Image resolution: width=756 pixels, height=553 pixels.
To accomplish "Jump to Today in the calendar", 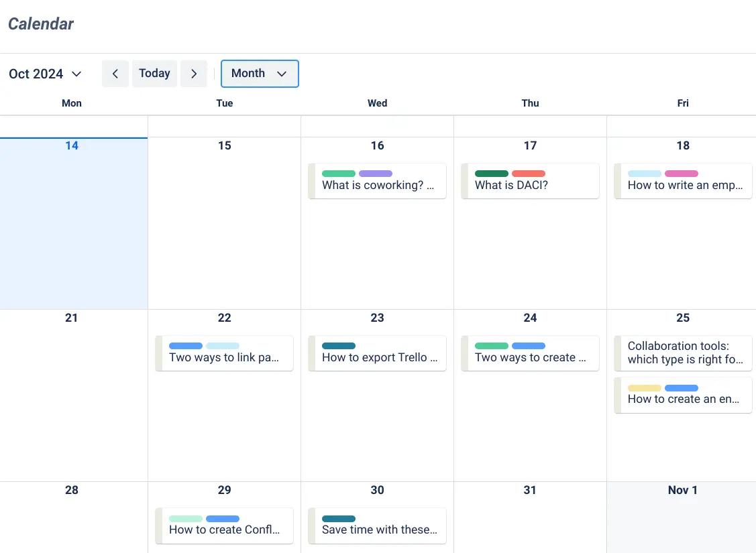I will [x=154, y=74].
